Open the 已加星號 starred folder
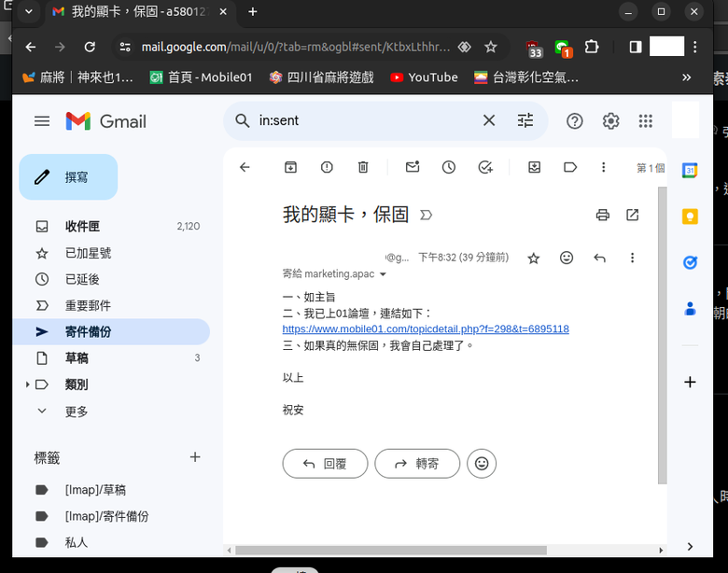This screenshot has width=728, height=573. (x=111, y=253)
